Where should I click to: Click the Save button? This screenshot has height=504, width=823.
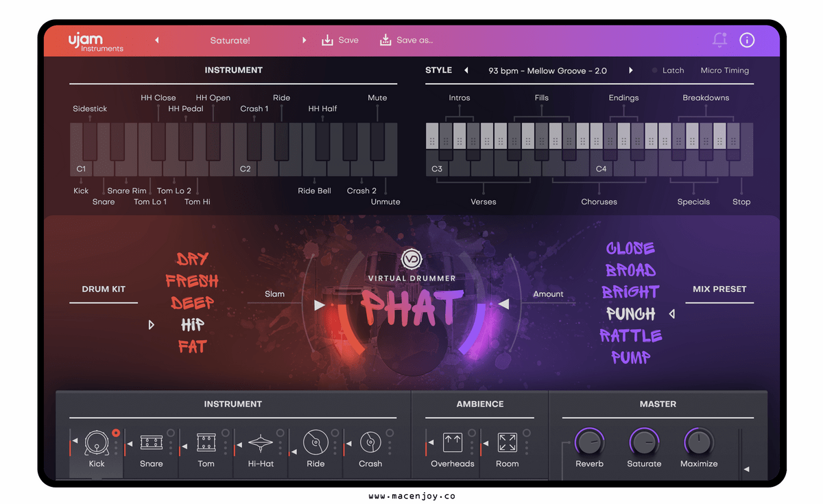[340, 40]
